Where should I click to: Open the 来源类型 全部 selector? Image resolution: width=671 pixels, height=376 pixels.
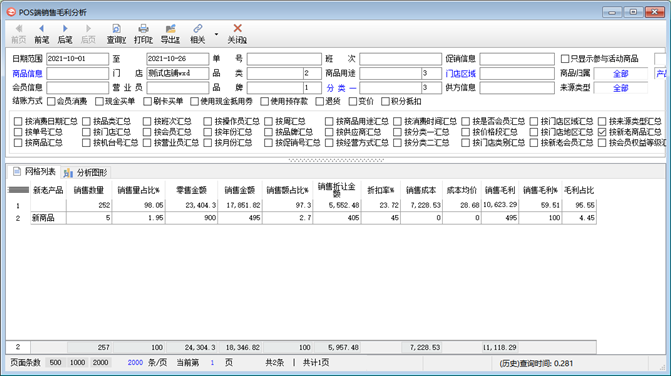click(621, 88)
